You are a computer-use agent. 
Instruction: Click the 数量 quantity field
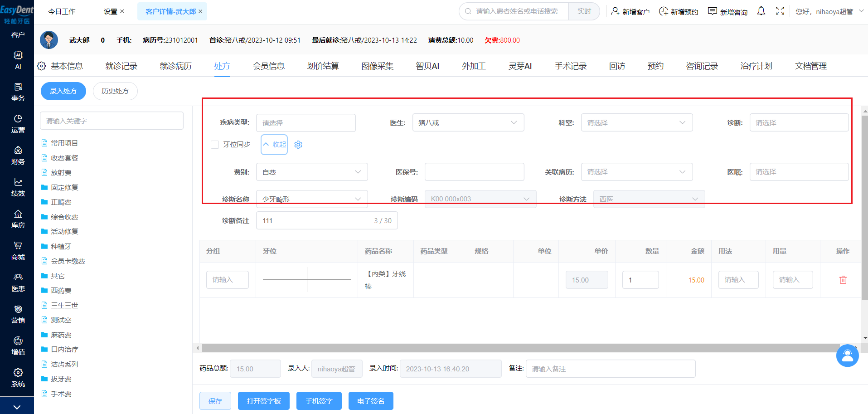tap(640, 280)
